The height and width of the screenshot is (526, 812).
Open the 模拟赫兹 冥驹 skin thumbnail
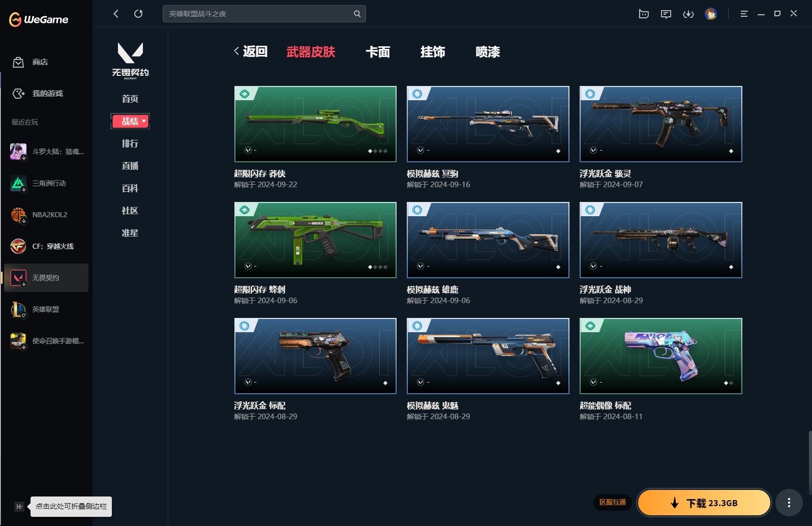(x=488, y=124)
